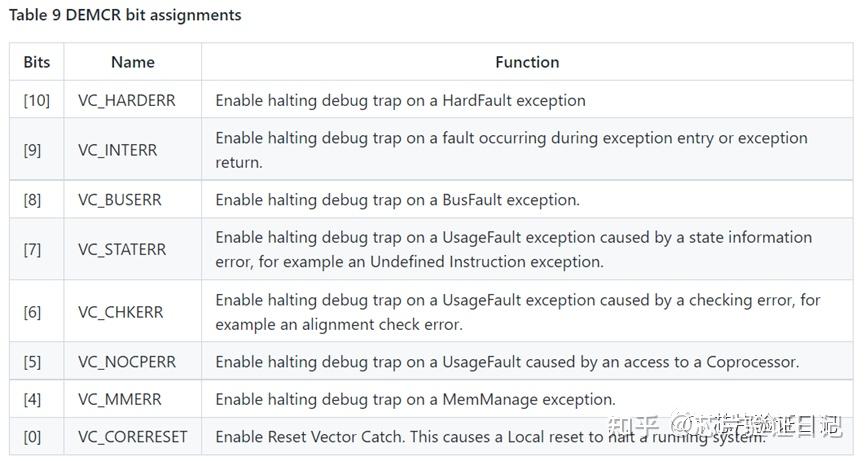
Task: Click the table title 'Table 9 DEMCR bit assignments'
Action: [125, 15]
